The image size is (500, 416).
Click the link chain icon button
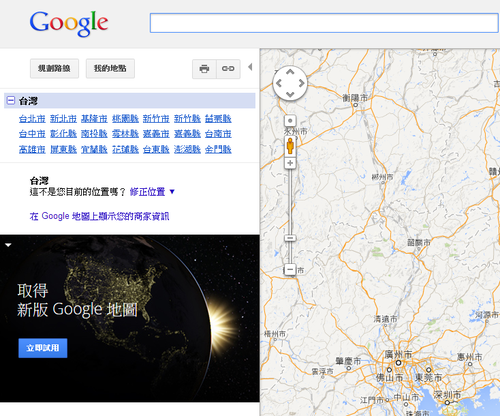(x=228, y=69)
